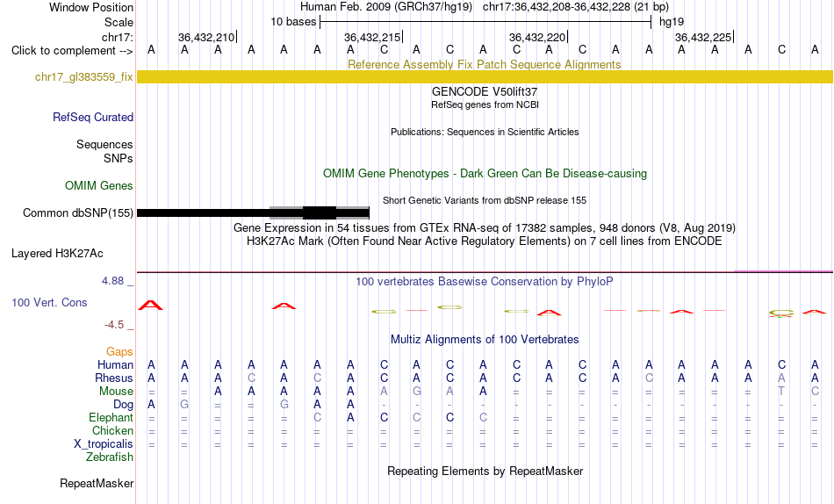Image resolution: width=834 pixels, height=504 pixels.
Task: Click the 36,432,225 ruler coordinate
Action: (x=703, y=37)
